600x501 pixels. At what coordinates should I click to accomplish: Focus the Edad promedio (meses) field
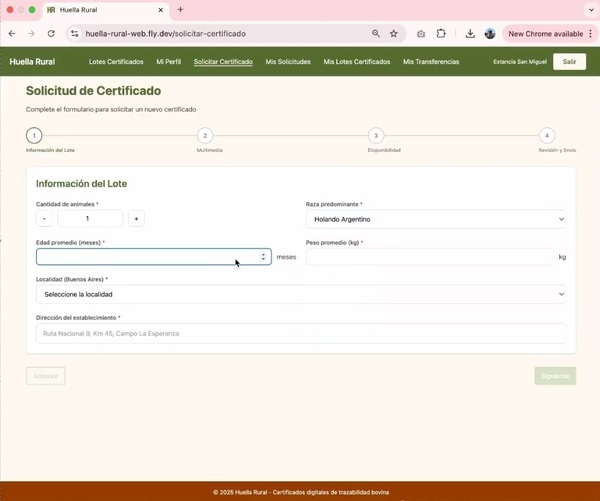pos(154,257)
